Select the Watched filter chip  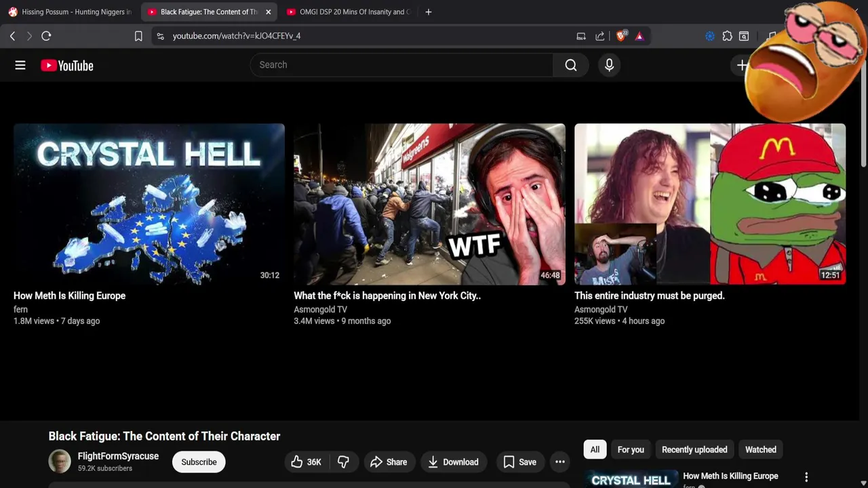[x=761, y=449]
